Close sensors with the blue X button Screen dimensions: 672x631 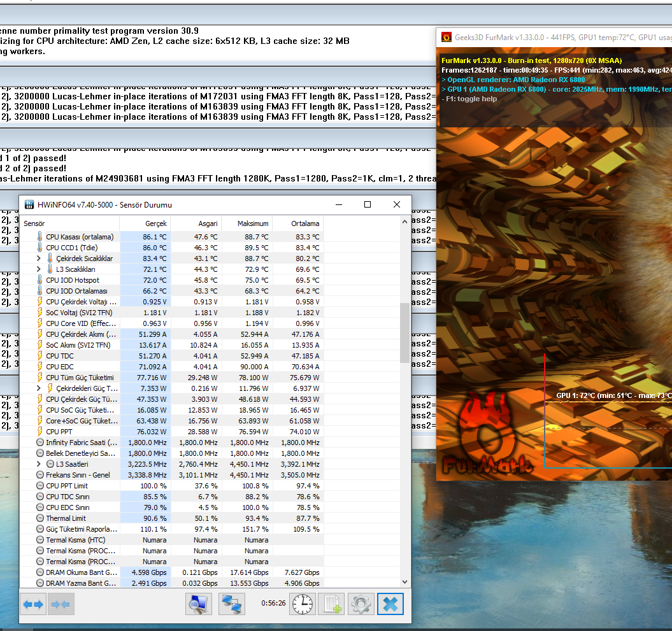390,604
